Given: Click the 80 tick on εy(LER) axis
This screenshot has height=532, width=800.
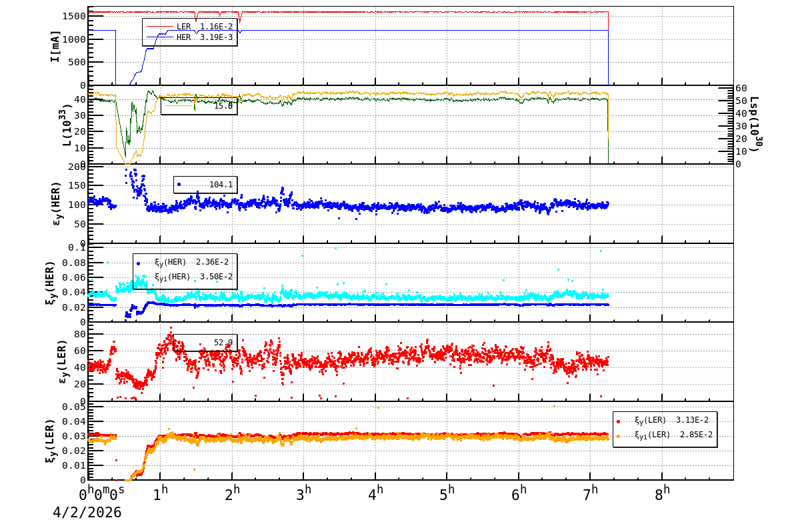Looking at the screenshot, I should pos(79,334).
